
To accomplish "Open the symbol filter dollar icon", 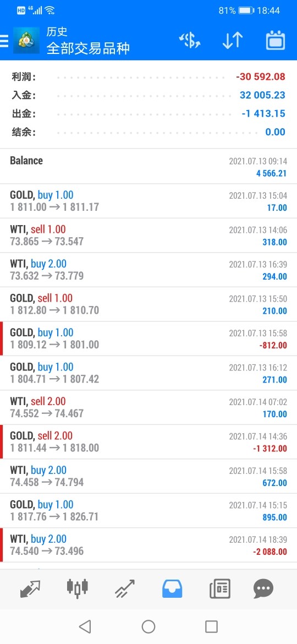I will 190,41.
